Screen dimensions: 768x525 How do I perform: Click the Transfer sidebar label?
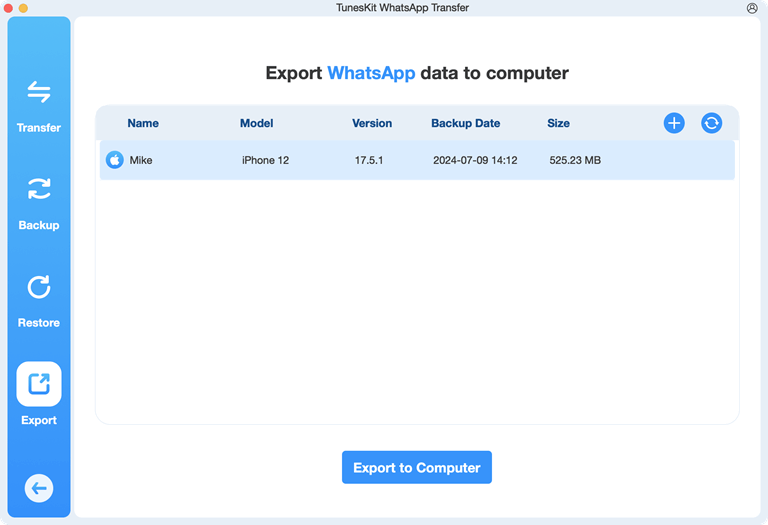pyautogui.click(x=39, y=128)
